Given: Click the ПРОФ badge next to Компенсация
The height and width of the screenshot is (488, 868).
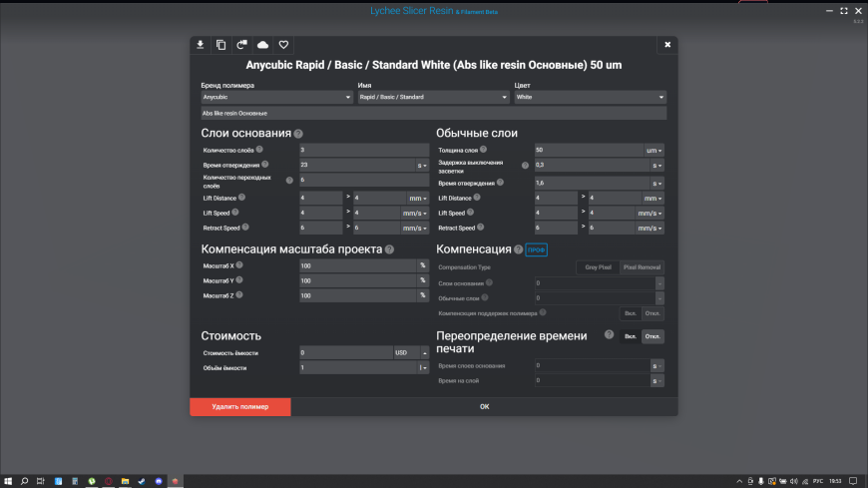Looking at the screenshot, I should (x=536, y=249).
